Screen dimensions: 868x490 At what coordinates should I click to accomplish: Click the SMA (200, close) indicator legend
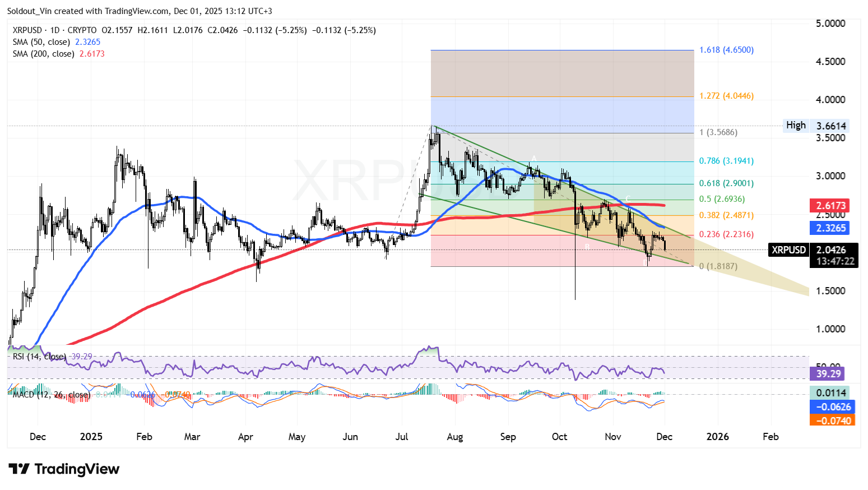pyautogui.click(x=42, y=54)
